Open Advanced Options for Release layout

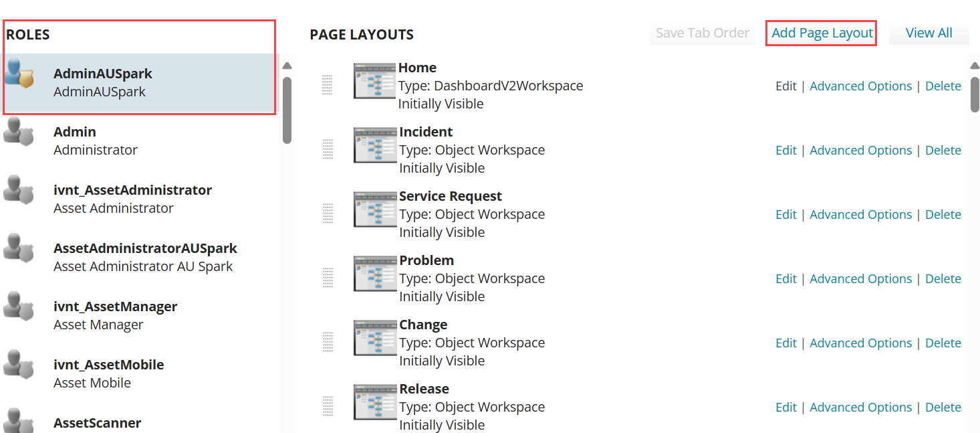click(860, 407)
